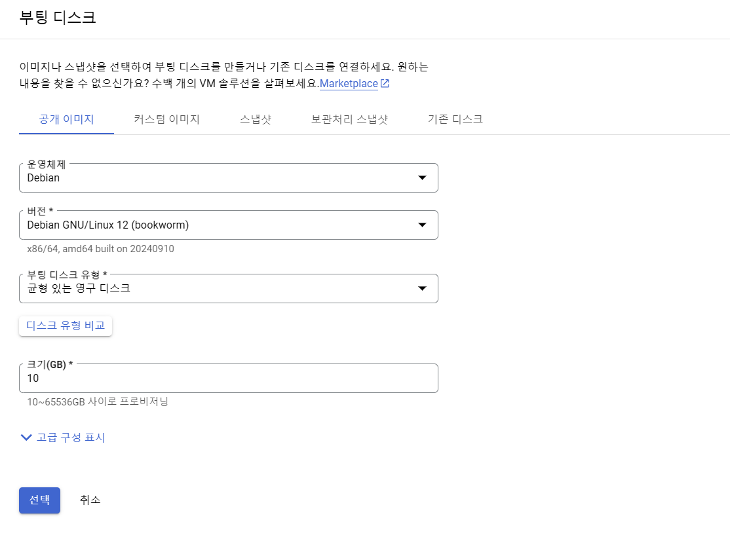Click the arrow icon in 버전 field

(x=422, y=225)
